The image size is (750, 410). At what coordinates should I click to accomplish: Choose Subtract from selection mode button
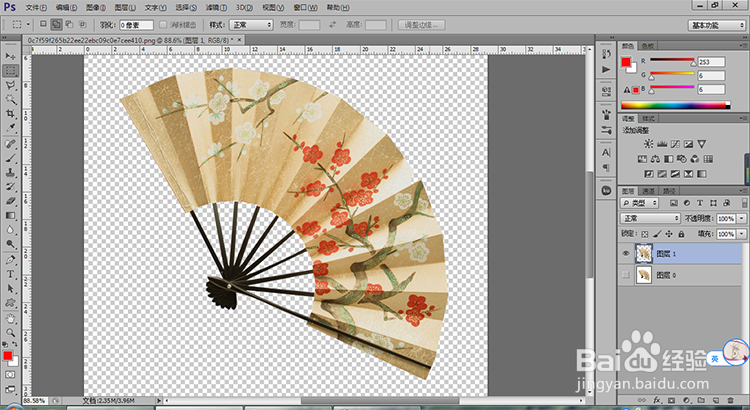69,24
